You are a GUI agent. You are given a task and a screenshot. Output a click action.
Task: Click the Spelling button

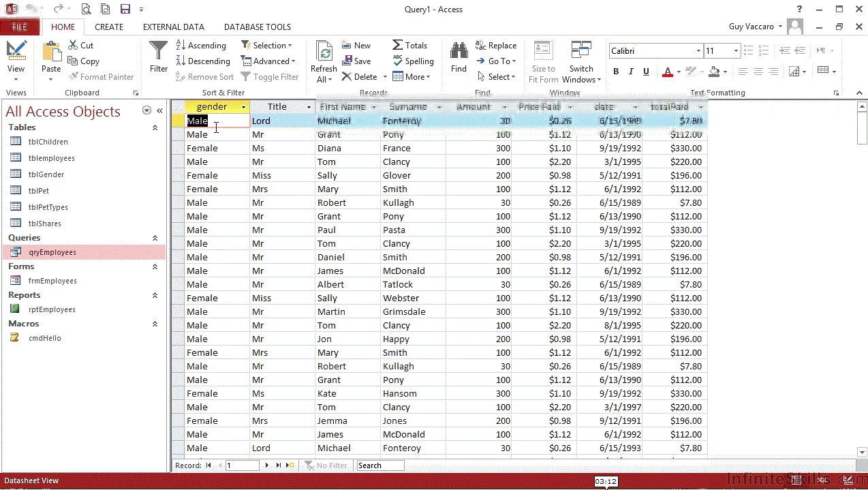coord(413,61)
